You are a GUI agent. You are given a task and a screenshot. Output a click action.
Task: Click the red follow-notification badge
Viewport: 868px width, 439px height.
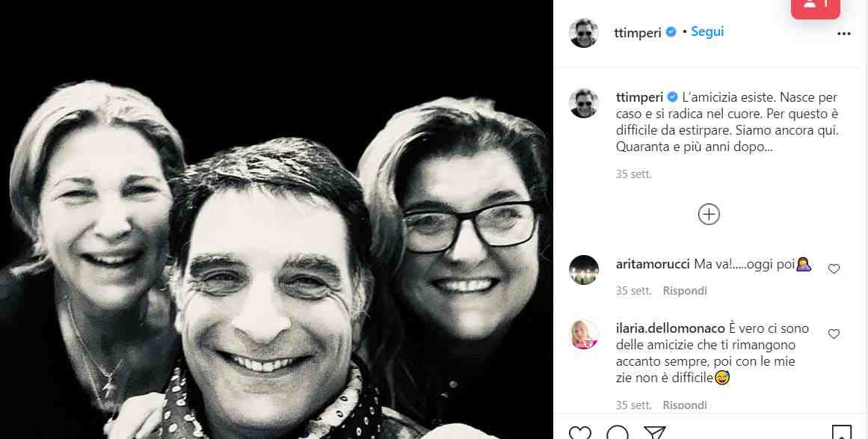[x=816, y=7]
